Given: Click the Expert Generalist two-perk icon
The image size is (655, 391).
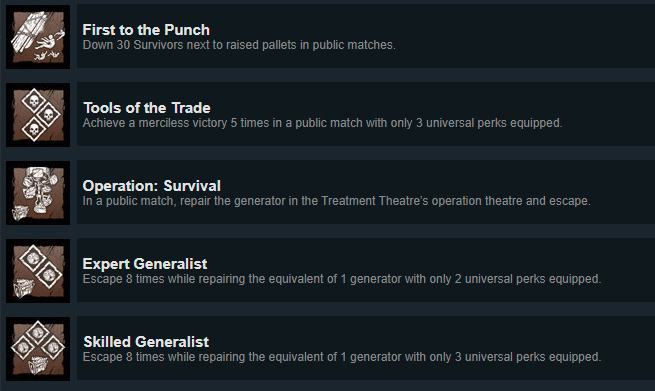Looking at the screenshot, I should tap(38, 271).
